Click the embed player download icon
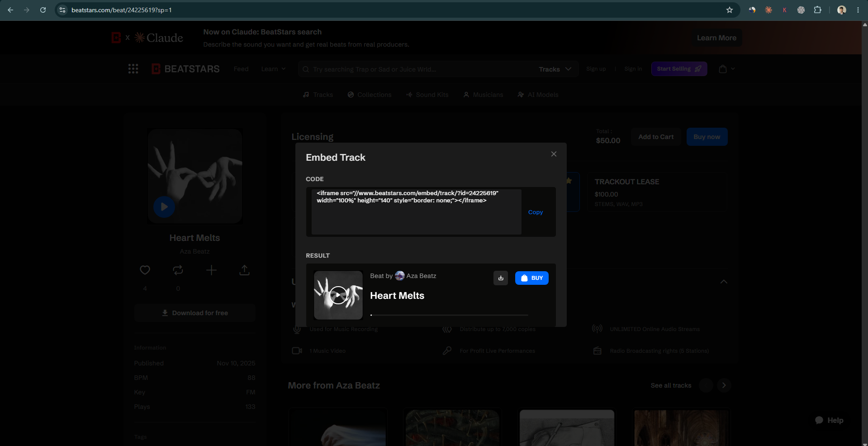This screenshot has width=868, height=446. [x=501, y=278]
